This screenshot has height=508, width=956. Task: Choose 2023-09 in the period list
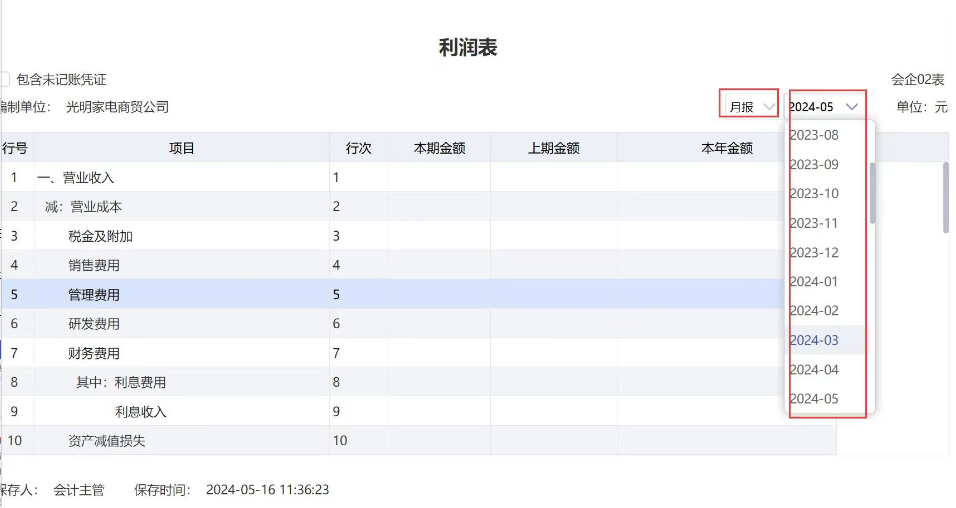[814, 164]
